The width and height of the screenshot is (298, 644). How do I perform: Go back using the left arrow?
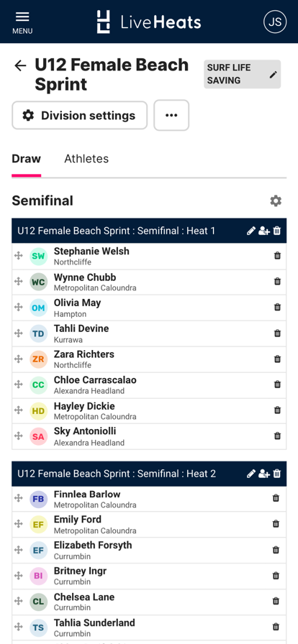tap(20, 65)
